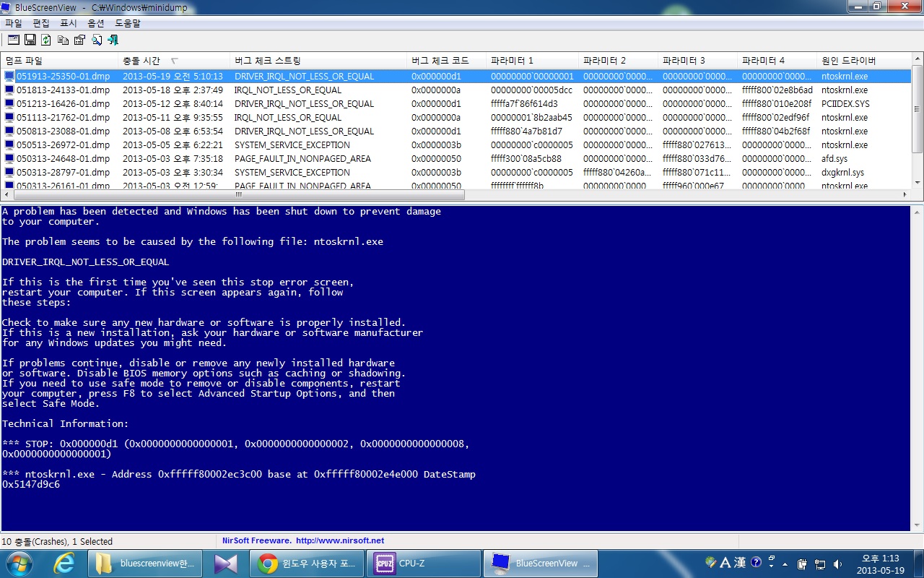The height and width of the screenshot is (578, 924).
Task: Sort by 덤프 파일 column header
Action: 59,61
